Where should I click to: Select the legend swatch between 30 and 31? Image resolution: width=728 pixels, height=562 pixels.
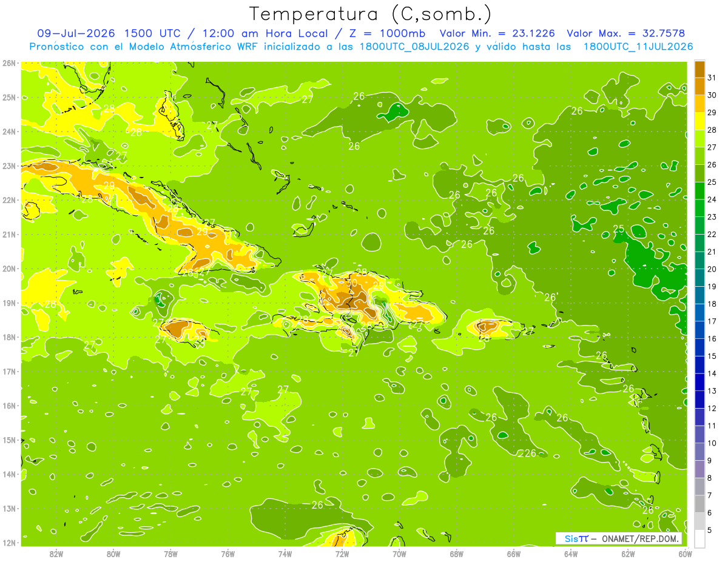(x=699, y=86)
